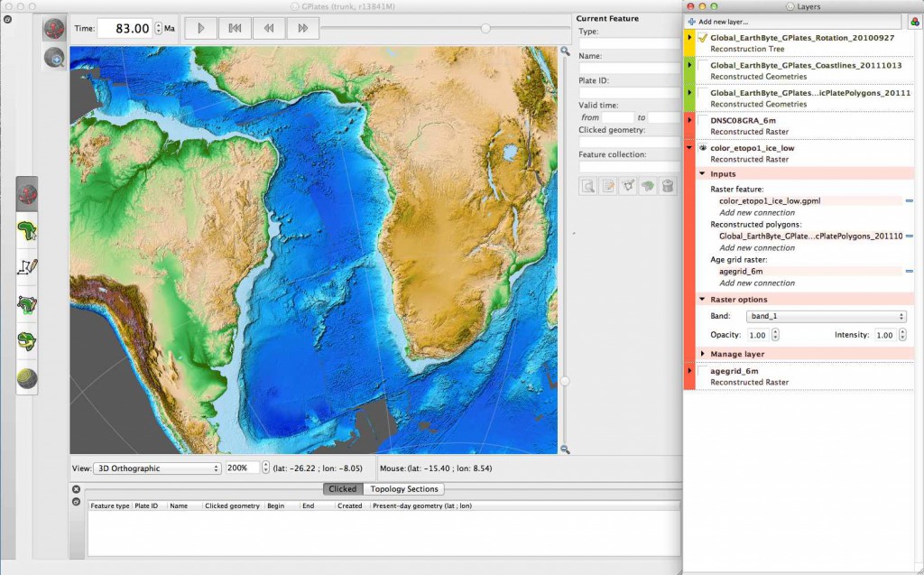Select the Zoom Globe magnifier tool
The image size is (924, 575).
click(53, 60)
